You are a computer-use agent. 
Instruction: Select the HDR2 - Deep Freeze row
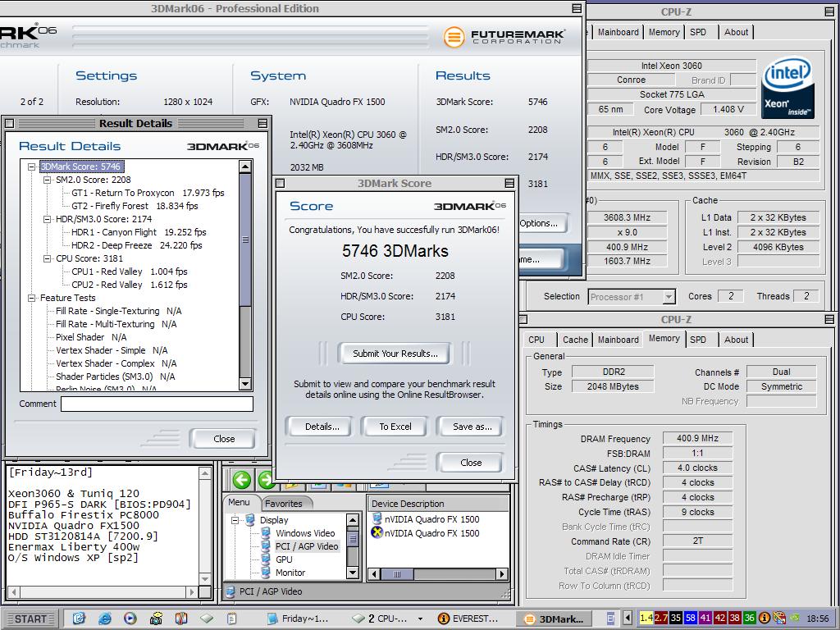tap(137, 245)
